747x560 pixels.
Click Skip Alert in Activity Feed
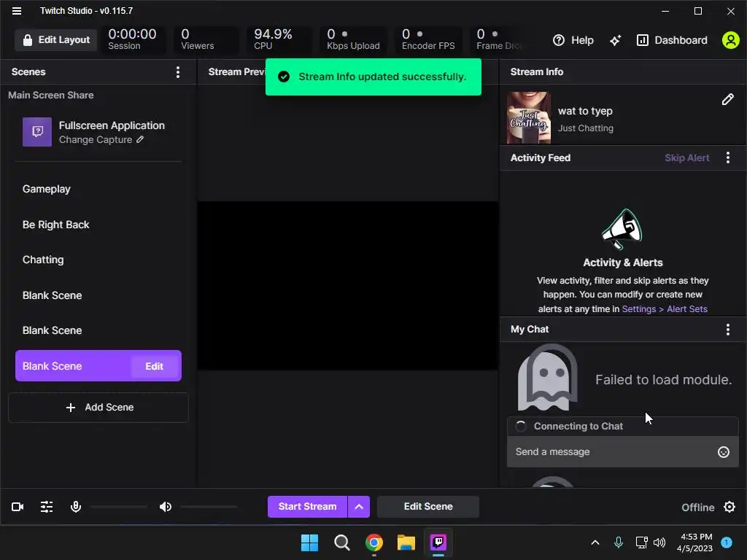(x=687, y=157)
